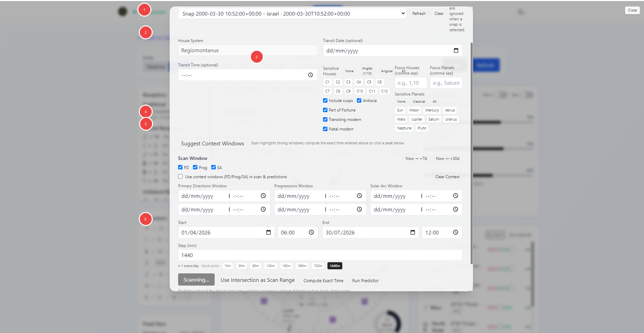Focus the Focus Planets input field
Image resolution: width=644 pixels, height=333 pixels.
coord(446,83)
